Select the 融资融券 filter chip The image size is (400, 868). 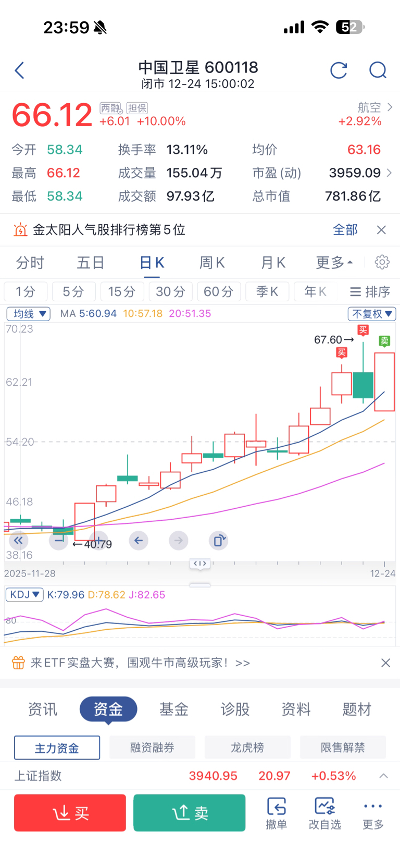(x=152, y=748)
